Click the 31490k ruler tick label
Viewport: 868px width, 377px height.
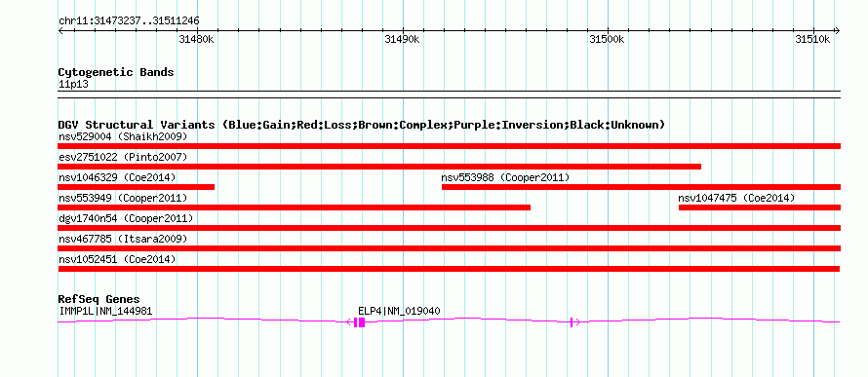pyautogui.click(x=402, y=39)
